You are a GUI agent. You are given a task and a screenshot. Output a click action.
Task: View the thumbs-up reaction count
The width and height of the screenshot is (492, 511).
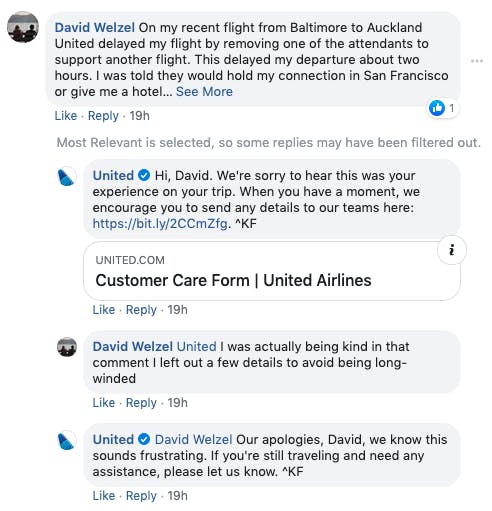point(443,108)
